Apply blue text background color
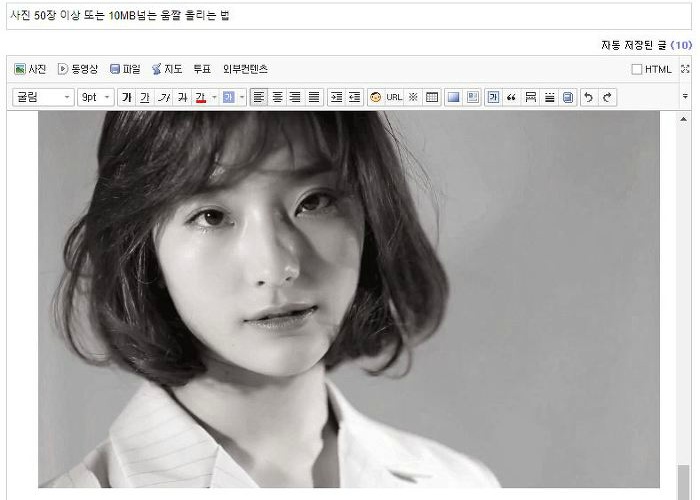The image size is (700, 500). pyautogui.click(x=229, y=97)
